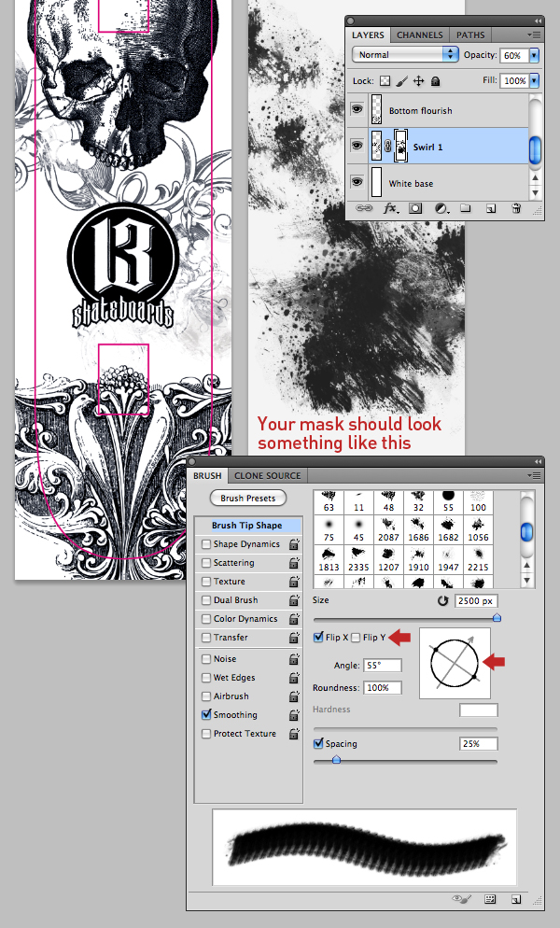The width and height of the screenshot is (560, 928).
Task: Click the Swirl 1 mask link icon
Action: pyautogui.click(x=388, y=147)
